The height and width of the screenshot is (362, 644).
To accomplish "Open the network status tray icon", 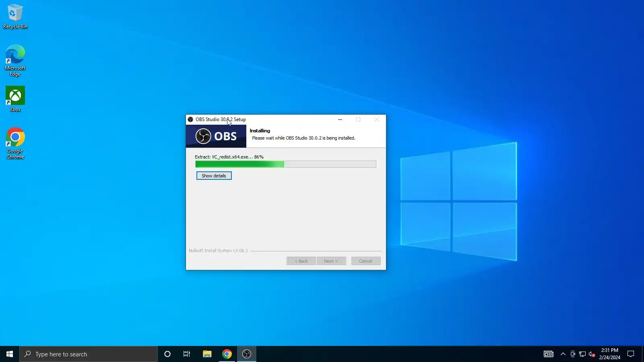I will click(x=582, y=354).
